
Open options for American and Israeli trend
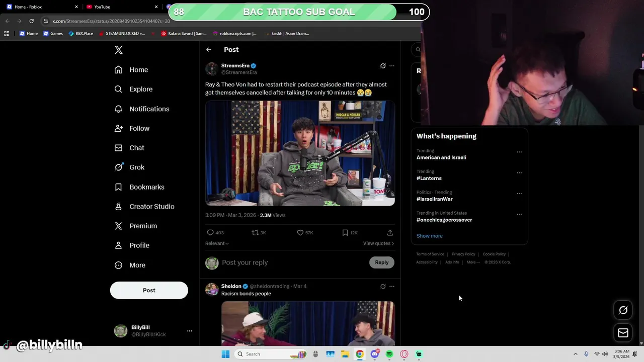point(519,152)
